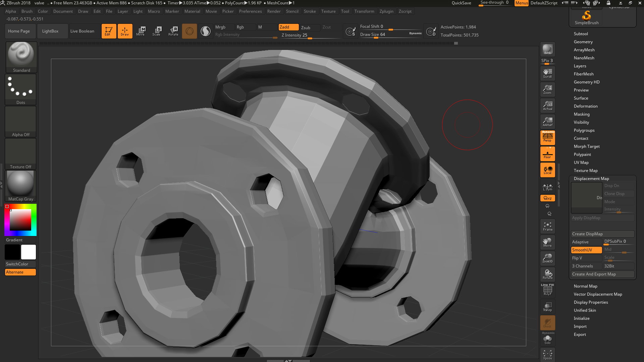This screenshot has width=644, height=362.
Task: Click the Xpose icon
Action: [x=547, y=355]
